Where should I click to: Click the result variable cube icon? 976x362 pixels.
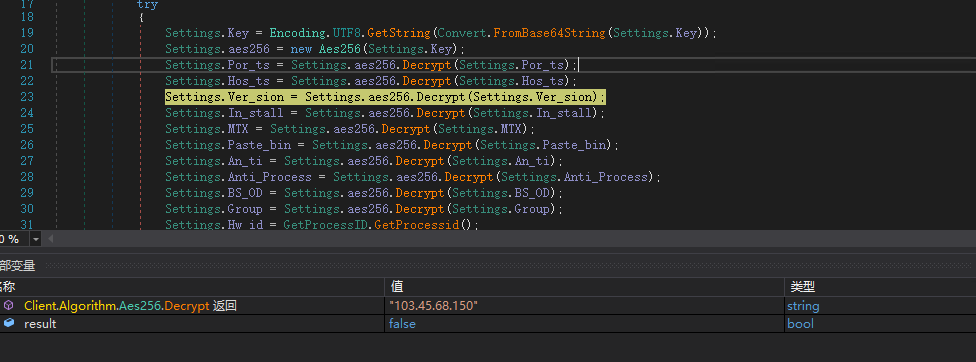[x=9, y=323]
